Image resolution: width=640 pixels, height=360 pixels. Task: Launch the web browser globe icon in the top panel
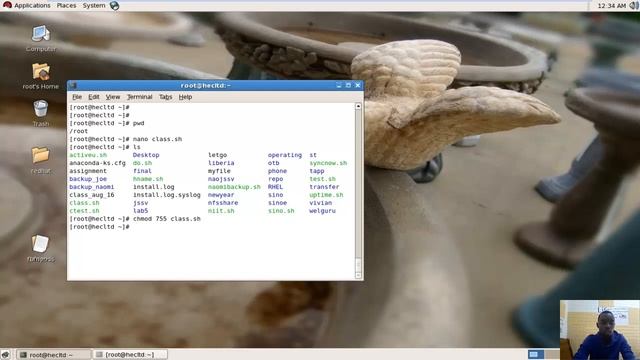(115, 6)
